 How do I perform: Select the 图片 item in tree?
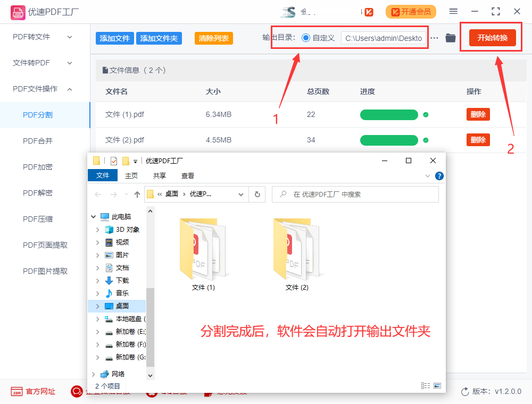pyautogui.click(x=117, y=255)
